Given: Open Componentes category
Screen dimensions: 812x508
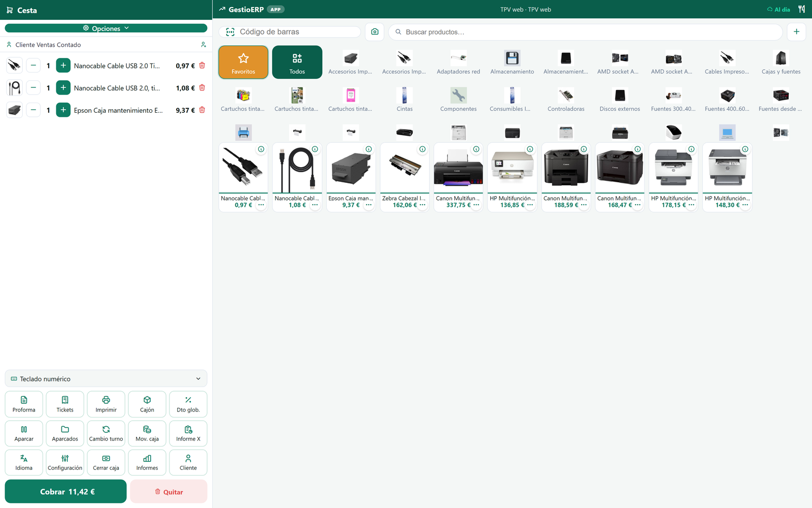Looking at the screenshot, I should [458, 99].
